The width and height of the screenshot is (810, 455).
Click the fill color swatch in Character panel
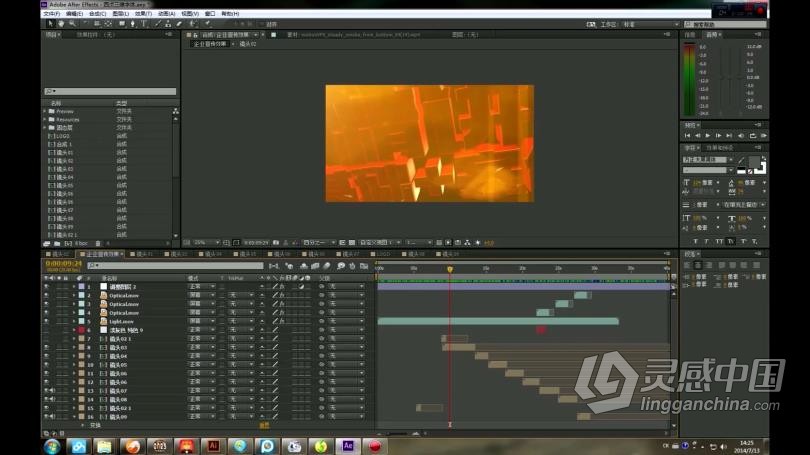(754, 163)
